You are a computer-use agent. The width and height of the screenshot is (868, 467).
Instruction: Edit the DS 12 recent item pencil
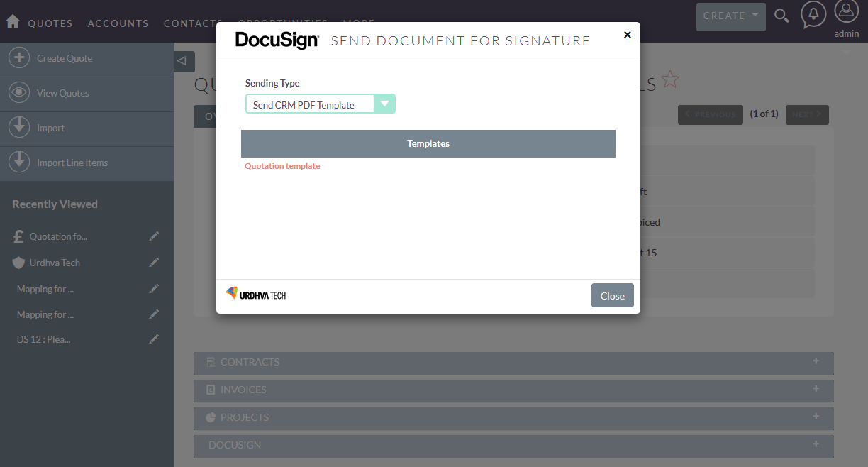(154, 339)
